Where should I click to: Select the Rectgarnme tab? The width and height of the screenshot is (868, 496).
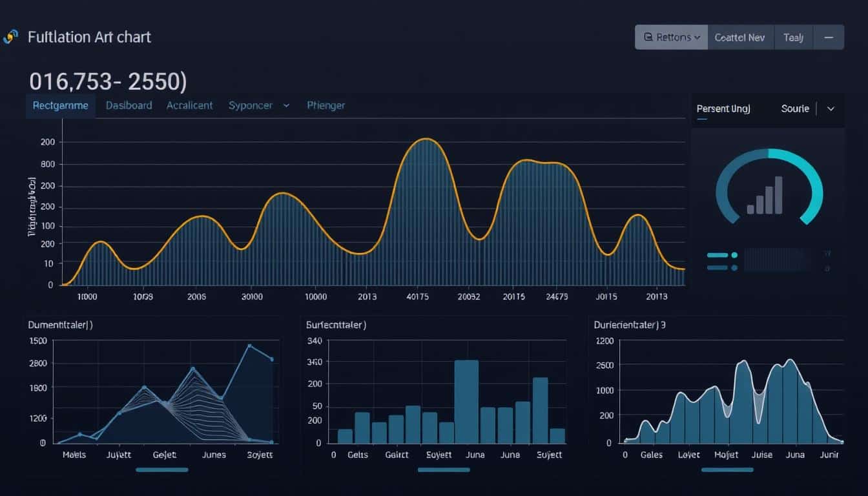(x=61, y=105)
